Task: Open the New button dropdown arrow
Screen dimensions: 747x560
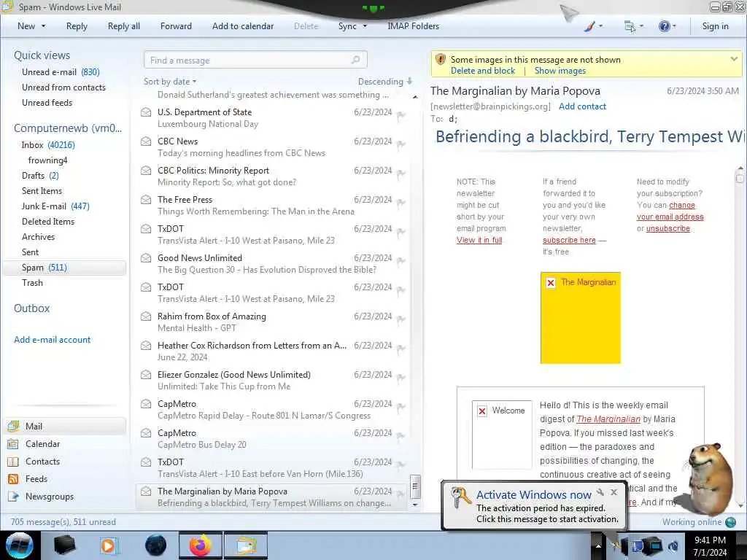Action: point(43,26)
